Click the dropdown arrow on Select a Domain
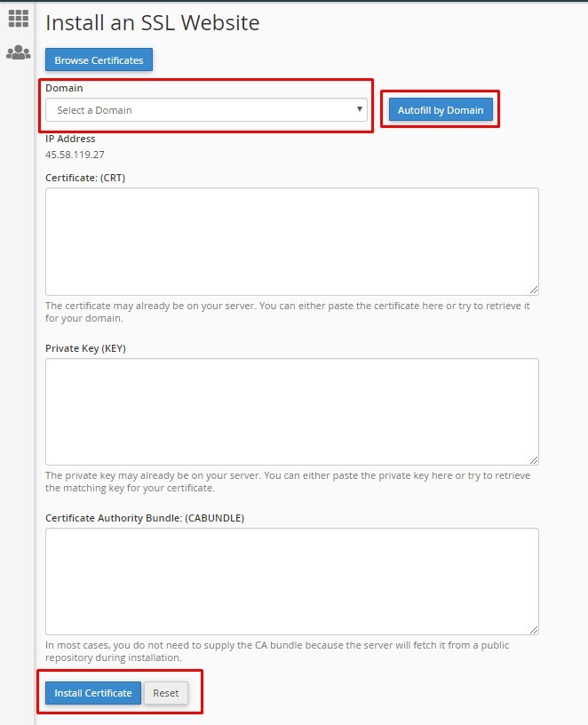The width and height of the screenshot is (588, 725). [x=359, y=109]
